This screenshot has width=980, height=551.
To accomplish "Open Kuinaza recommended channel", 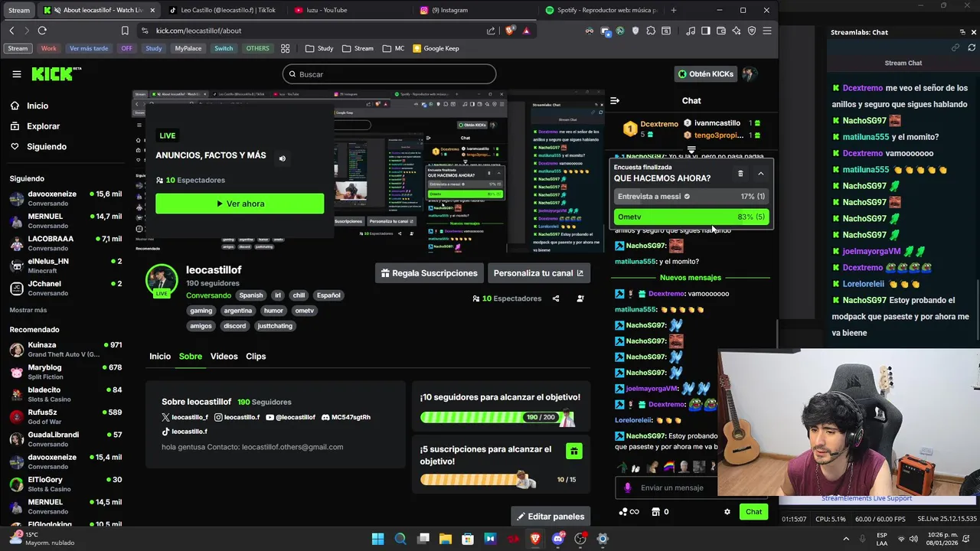I will 65,349.
